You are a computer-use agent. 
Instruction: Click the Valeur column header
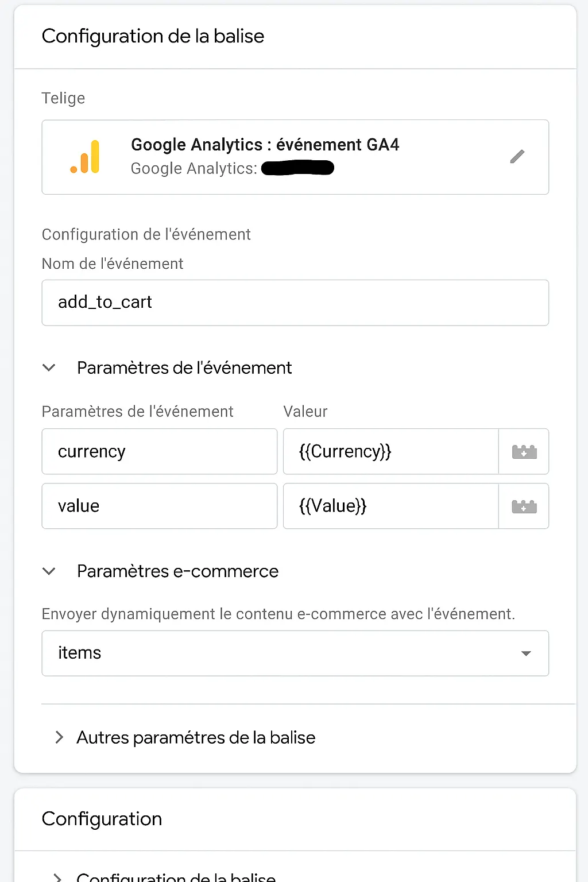pyautogui.click(x=305, y=411)
